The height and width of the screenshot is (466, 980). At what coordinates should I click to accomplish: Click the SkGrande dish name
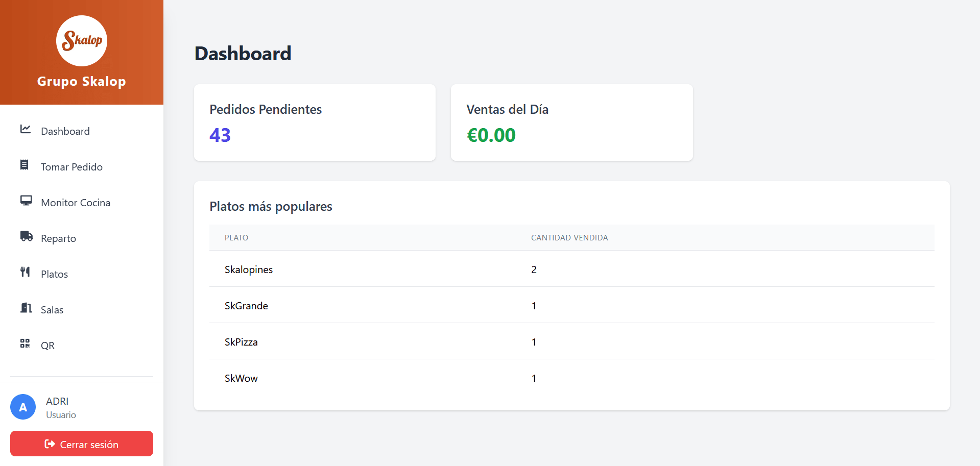246,305
